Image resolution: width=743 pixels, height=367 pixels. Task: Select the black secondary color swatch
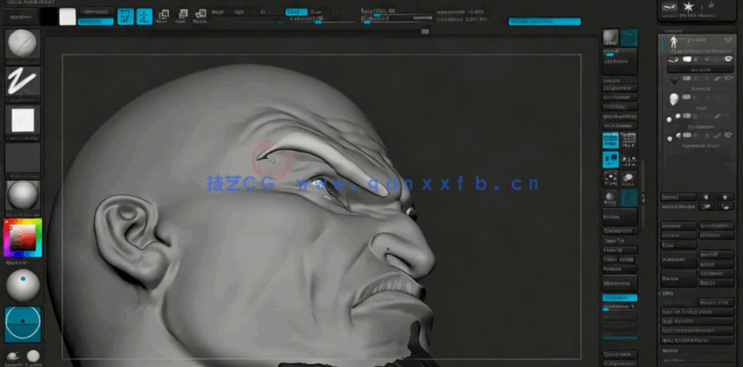point(48,17)
